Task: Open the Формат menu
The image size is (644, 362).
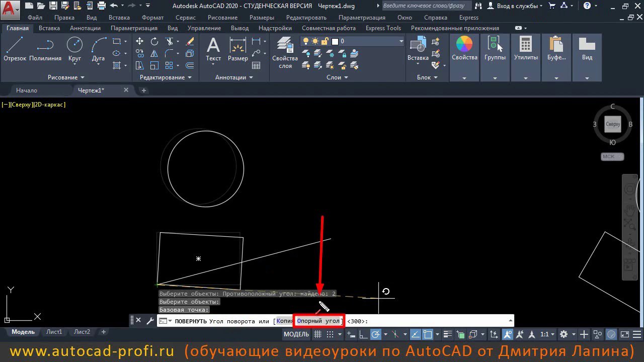Action: pos(152,18)
